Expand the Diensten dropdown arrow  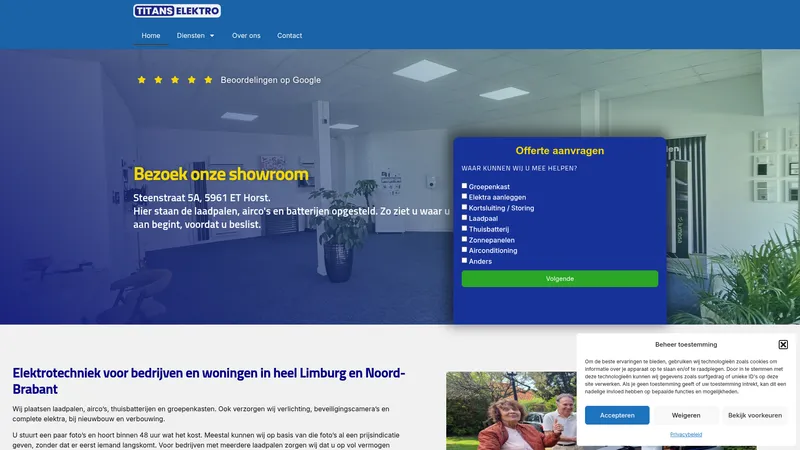(x=212, y=36)
